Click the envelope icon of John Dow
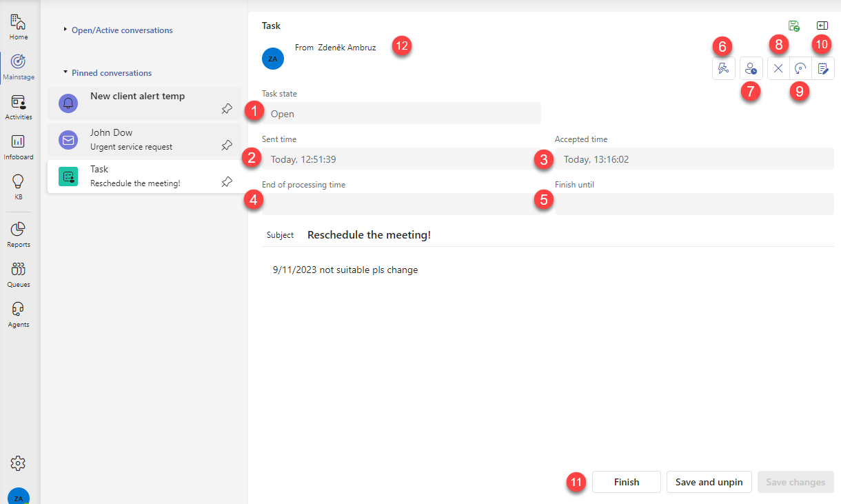The image size is (841, 504). (68, 140)
